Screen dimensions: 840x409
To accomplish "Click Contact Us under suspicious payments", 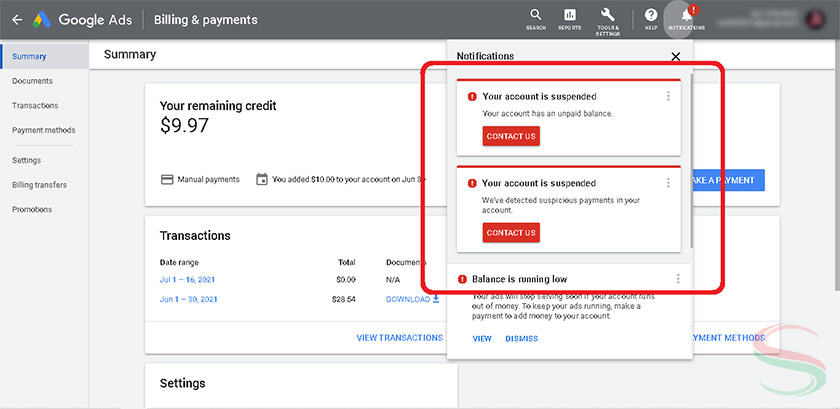I will point(510,233).
